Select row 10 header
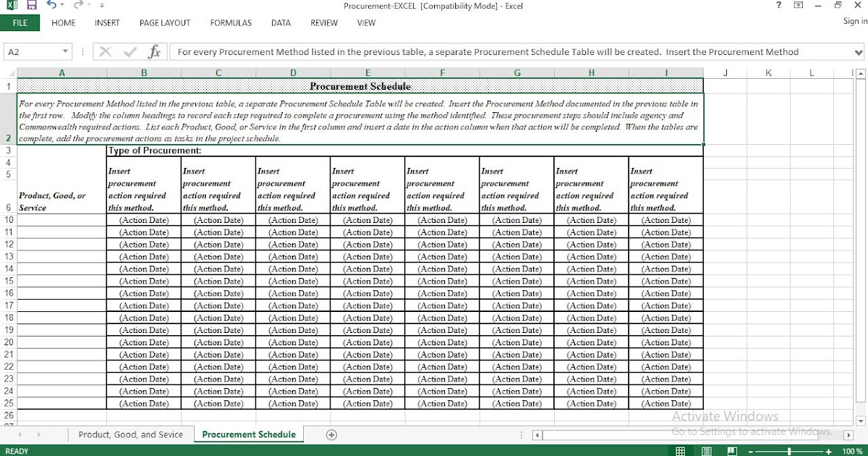 click(x=8, y=220)
